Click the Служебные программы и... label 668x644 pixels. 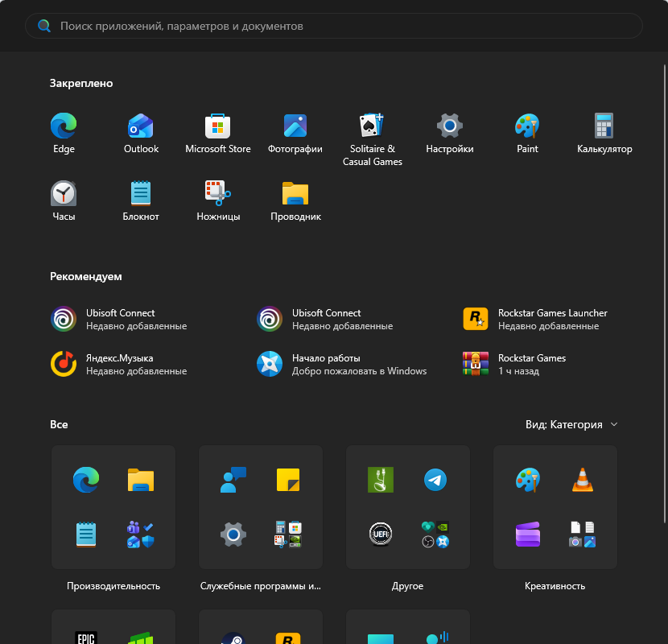pyautogui.click(x=261, y=586)
